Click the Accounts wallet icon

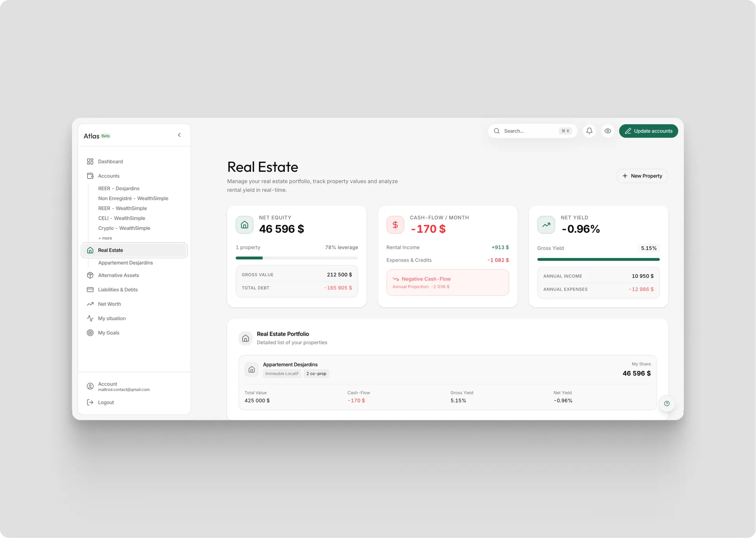(x=90, y=176)
